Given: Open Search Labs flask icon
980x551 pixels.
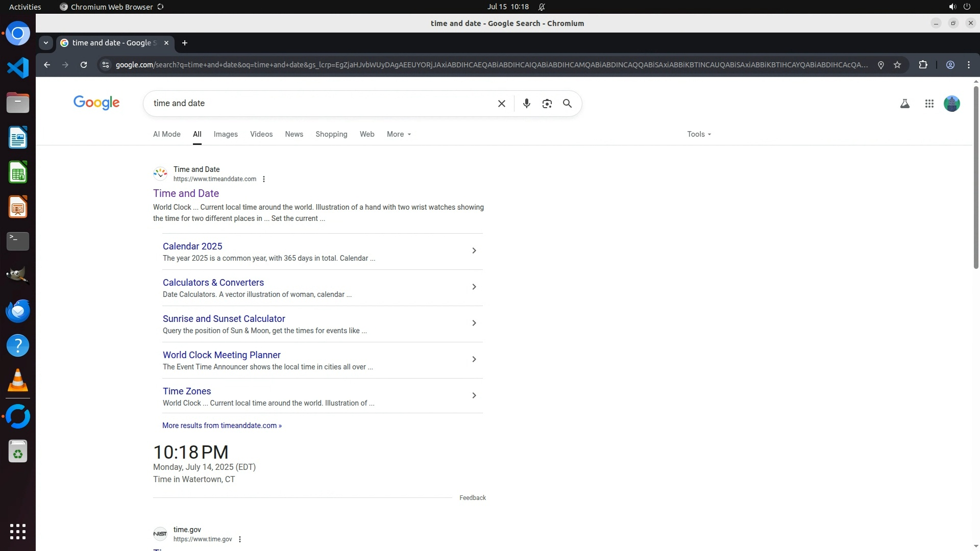Looking at the screenshot, I should 904,104.
